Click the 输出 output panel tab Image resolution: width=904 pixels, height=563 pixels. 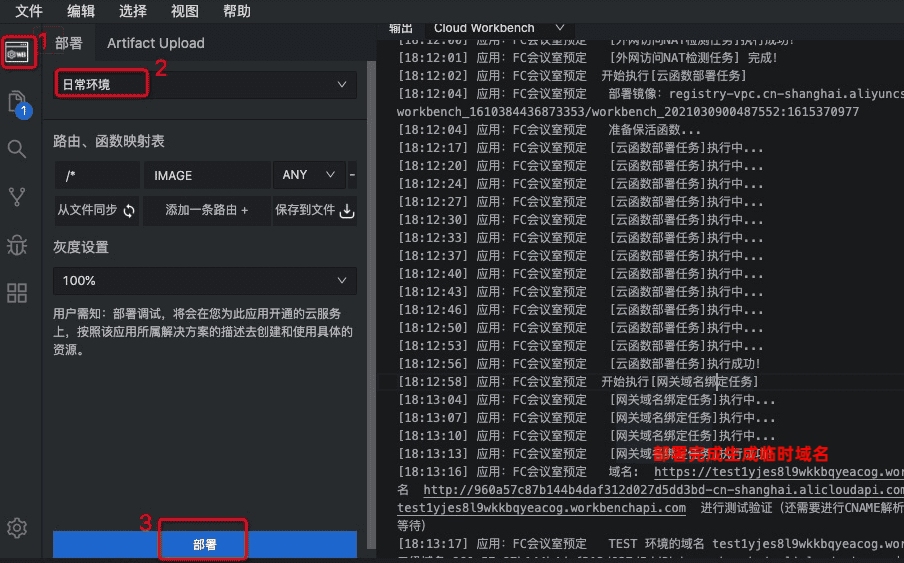click(401, 28)
